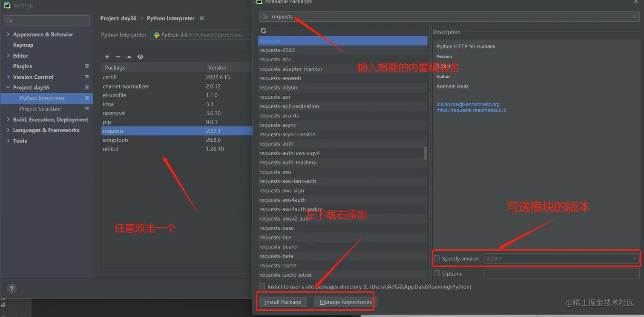Collapse the Project: day36 tree node
The width and height of the screenshot is (644, 317).
[8, 88]
